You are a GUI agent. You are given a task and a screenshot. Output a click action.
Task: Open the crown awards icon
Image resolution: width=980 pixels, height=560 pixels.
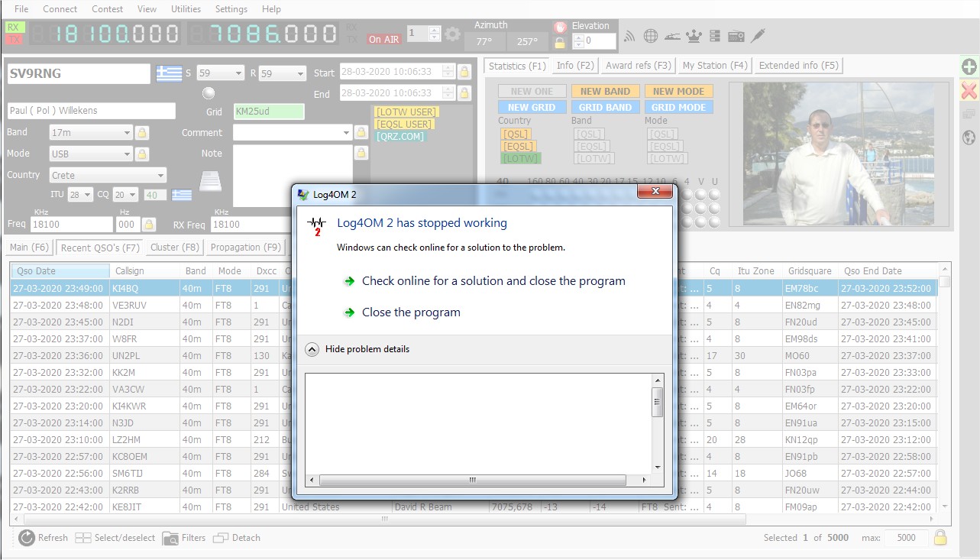tap(694, 35)
